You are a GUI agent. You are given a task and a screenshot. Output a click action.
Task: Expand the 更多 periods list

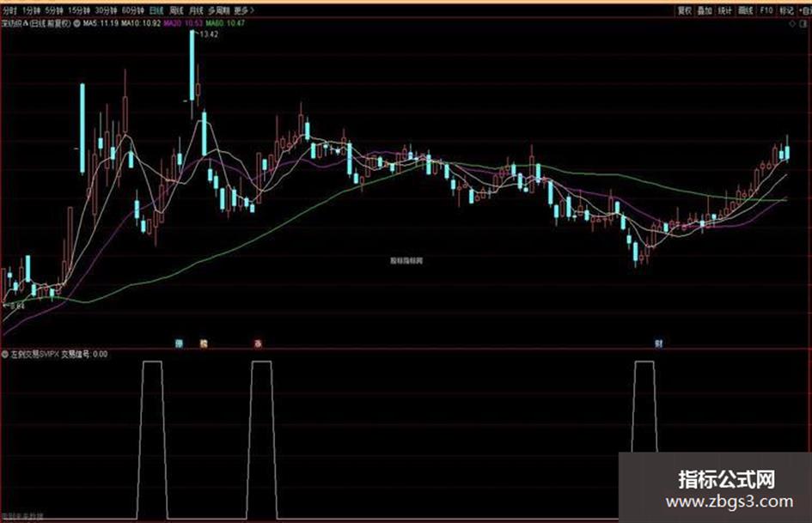coord(244,10)
